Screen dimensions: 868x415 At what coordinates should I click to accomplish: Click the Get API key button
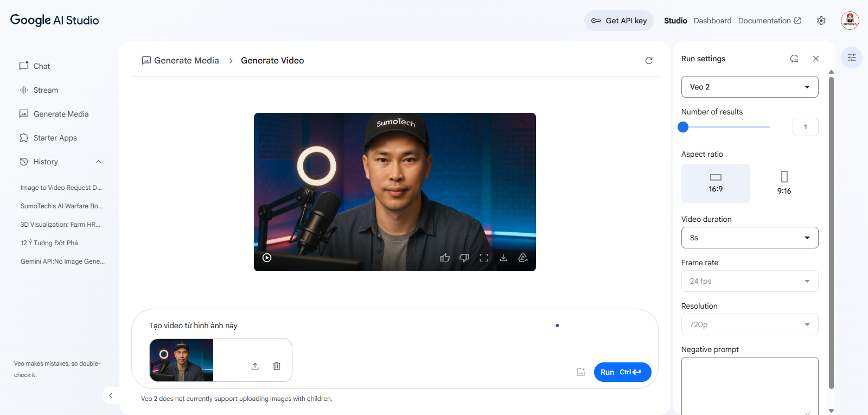click(x=619, y=21)
